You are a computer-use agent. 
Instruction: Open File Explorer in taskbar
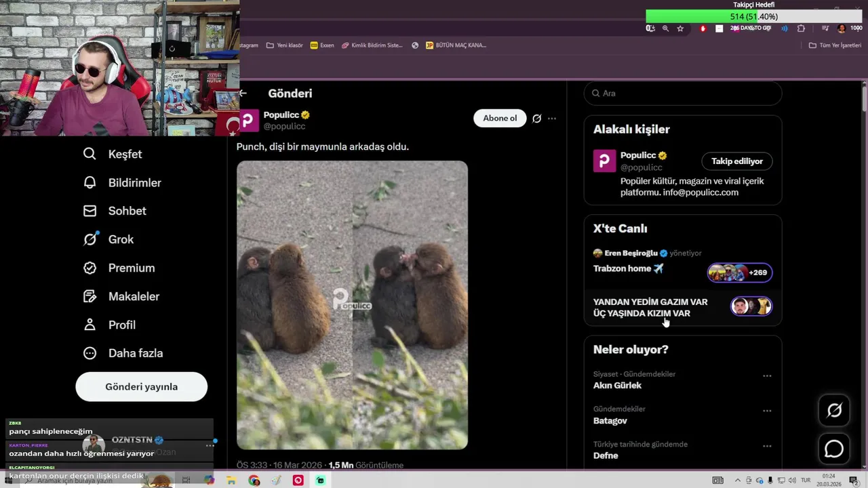(x=231, y=481)
